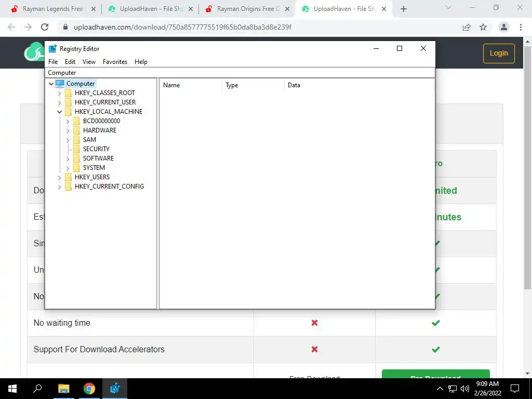The width and height of the screenshot is (532, 399).
Task: Click the Login button on UploadHaven
Action: coord(499,54)
